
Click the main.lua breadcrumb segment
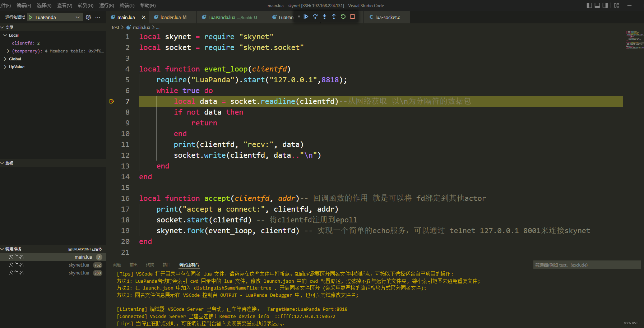(142, 27)
